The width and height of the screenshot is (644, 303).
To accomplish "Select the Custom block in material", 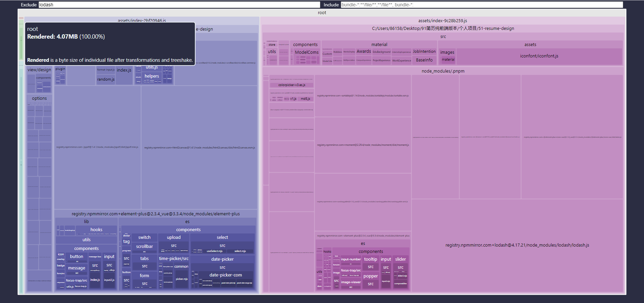I will [327, 54].
